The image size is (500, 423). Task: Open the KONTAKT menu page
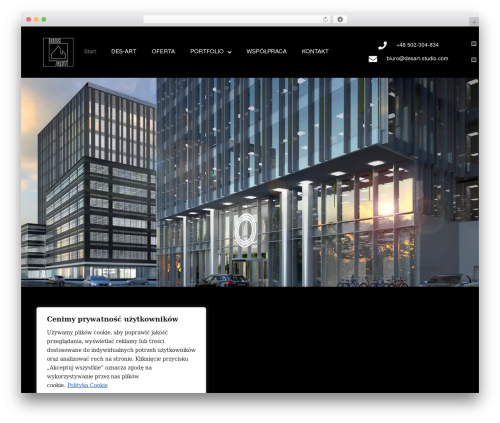click(x=315, y=51)
